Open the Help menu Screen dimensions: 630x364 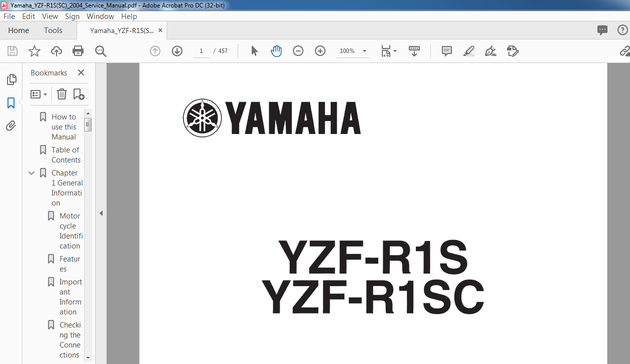point(129,16)
